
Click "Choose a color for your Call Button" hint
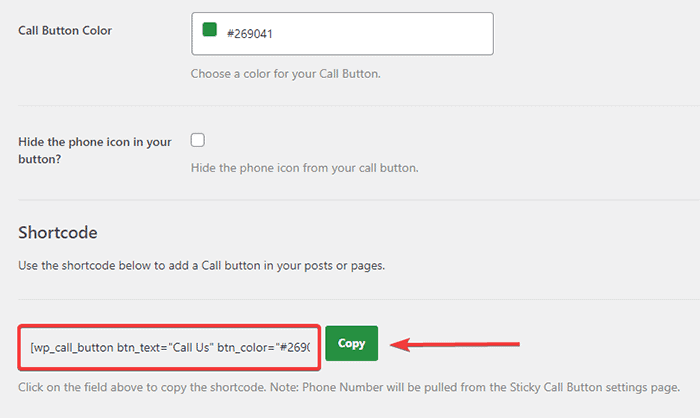285,73
